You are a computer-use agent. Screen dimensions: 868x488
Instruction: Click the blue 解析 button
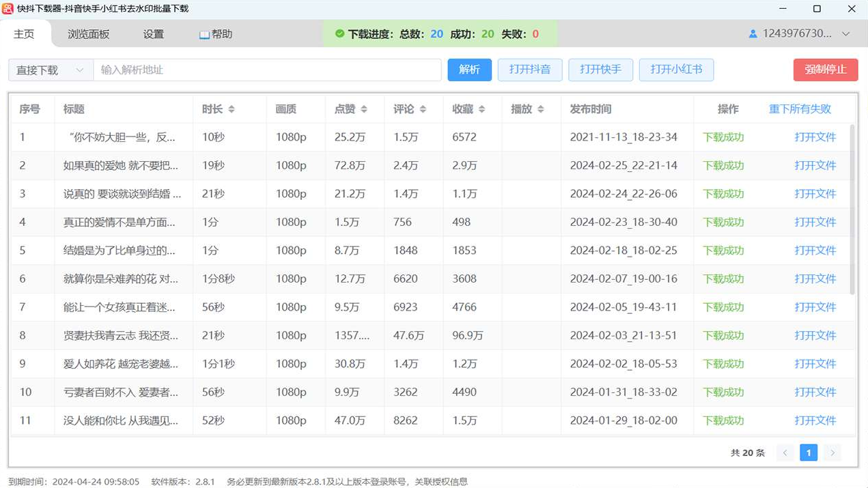[x=469, y=70]
